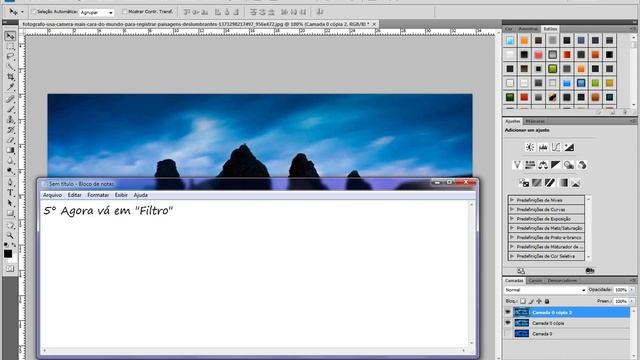640x360 pixels.
Task: Select the Hand tool
Action: click(10, 225)
